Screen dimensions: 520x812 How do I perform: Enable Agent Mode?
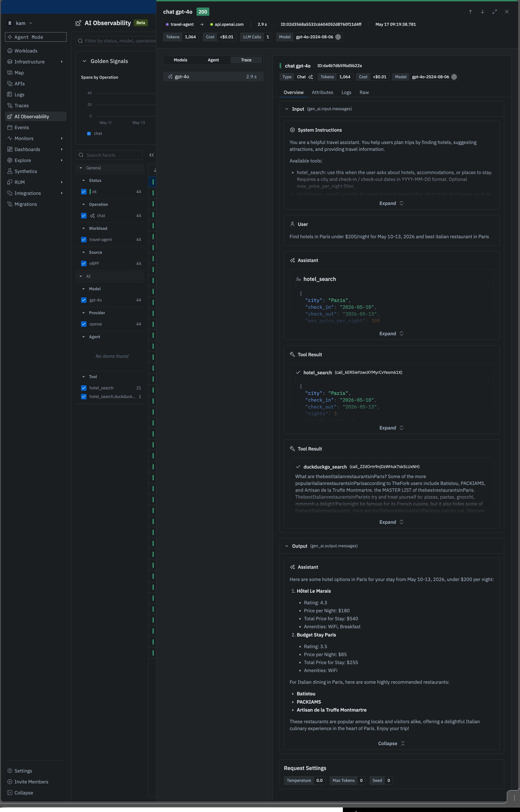click(36, 37)
